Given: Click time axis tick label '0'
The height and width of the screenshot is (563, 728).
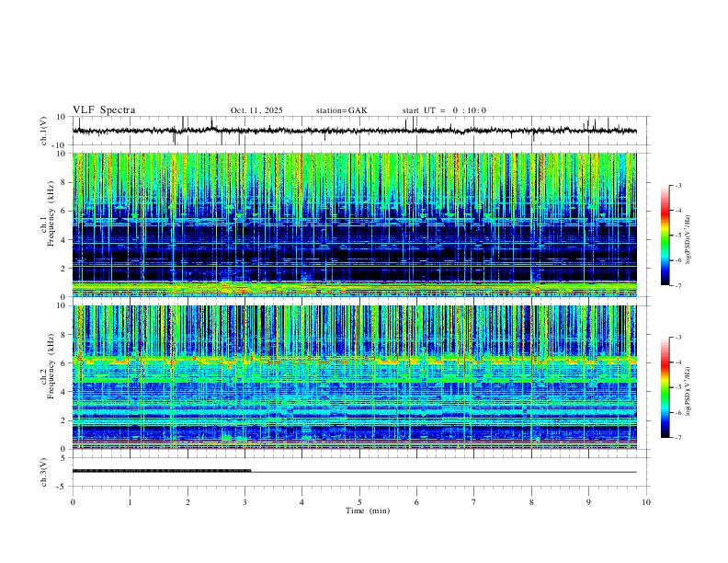Looking at the screenshot, I should (x=73, y=502).
